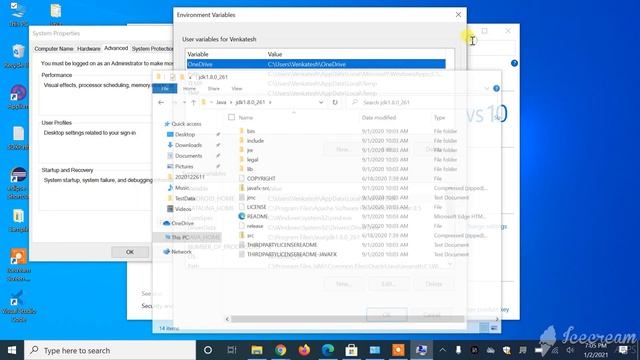Switch to Computer Name tab
This screenshot has width=640, height=360.
[x=53, y=49]
